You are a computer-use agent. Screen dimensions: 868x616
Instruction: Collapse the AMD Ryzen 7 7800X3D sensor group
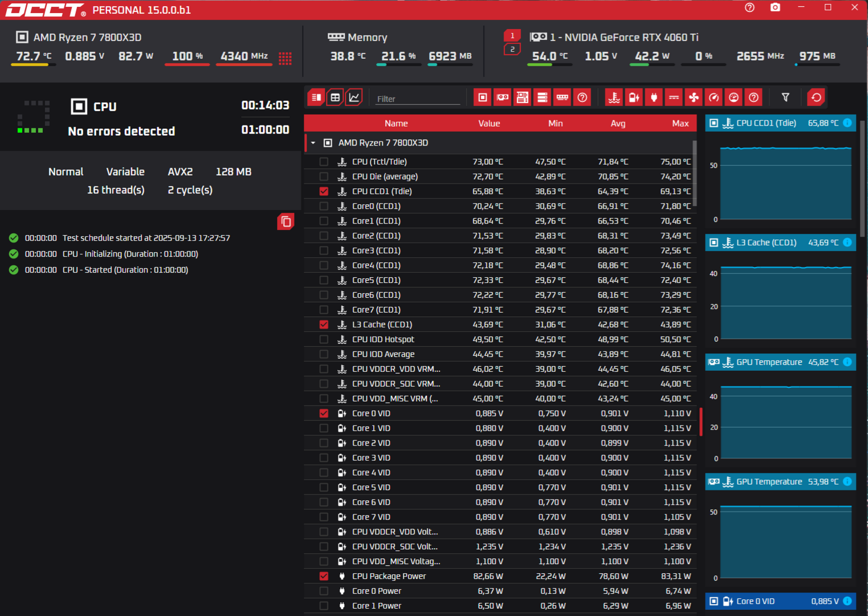point(313,143)
